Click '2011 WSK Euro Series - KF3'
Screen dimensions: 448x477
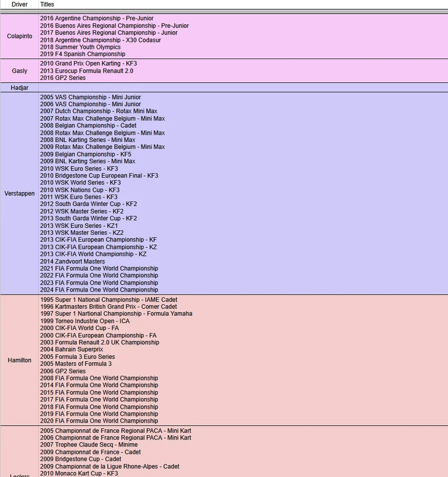click(79, 197)
